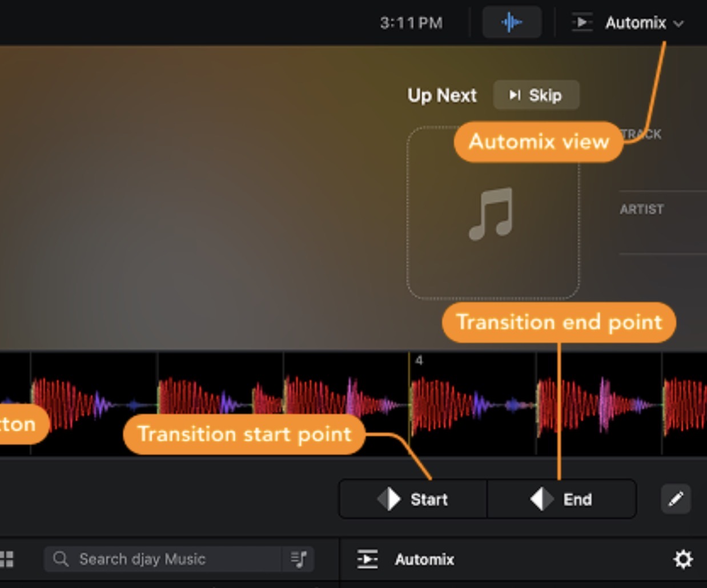Screen dimensions: 707x588
Task: Expand the Automix chevron arrow
Action: (678, 23)
